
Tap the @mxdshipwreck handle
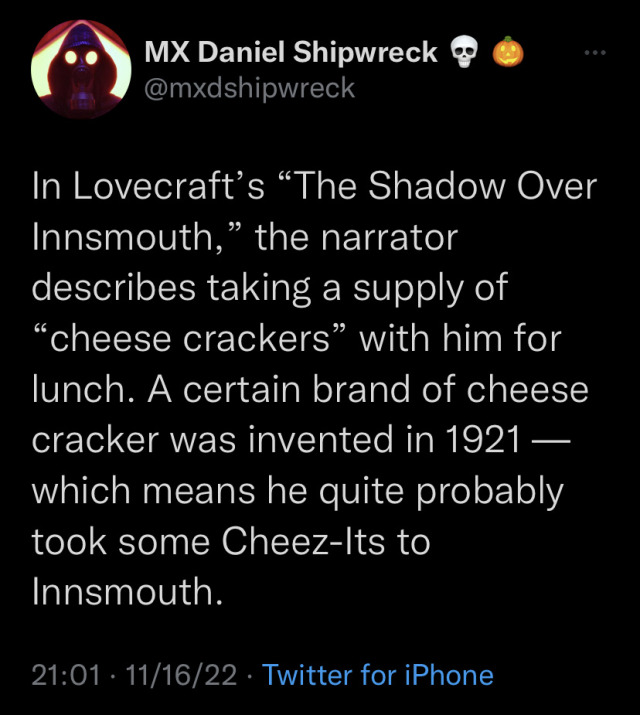coord(250,88)
